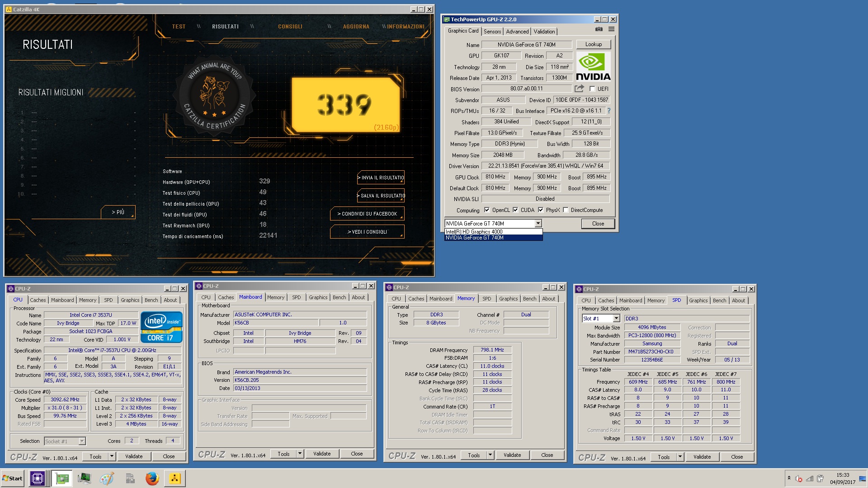Screen dimensions: 868x488
Task: Click the Core Speed value field
Action: (x=65, y=400)
